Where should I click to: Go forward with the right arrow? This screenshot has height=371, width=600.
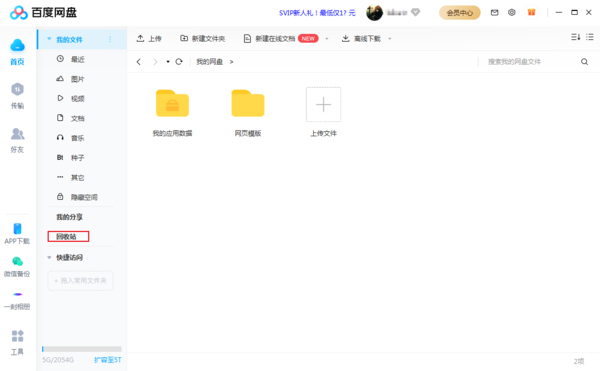[x=155, y=62]
